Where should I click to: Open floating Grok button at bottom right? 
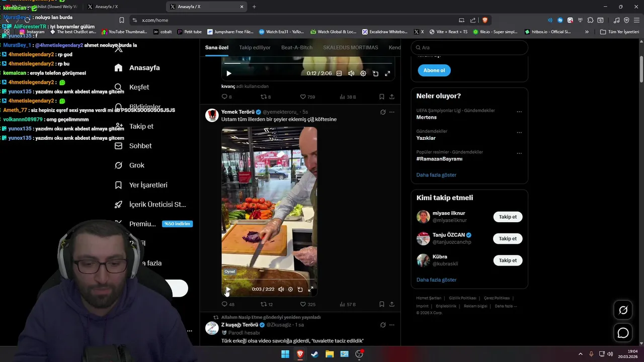623,310
